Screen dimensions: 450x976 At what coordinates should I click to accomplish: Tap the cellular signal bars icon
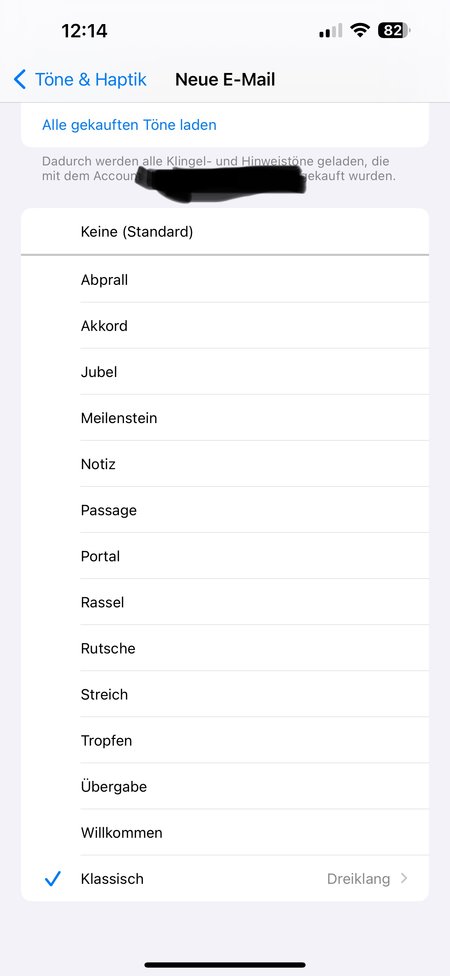click(x=330, y=30)
